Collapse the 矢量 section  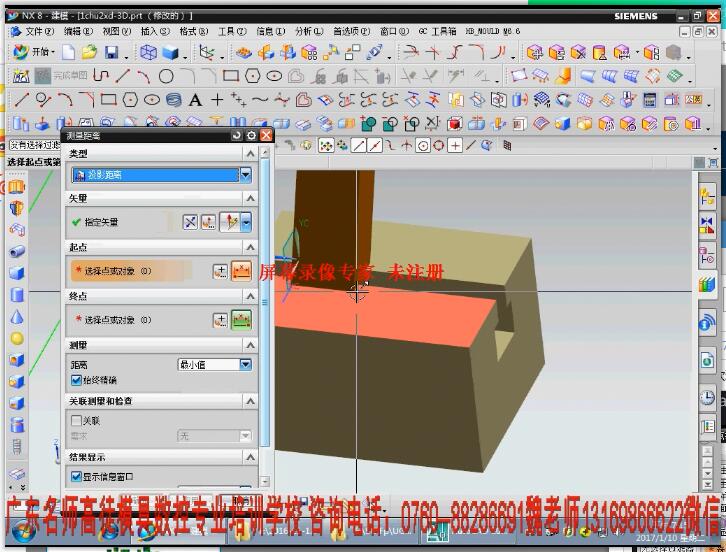pyautogui.click(x=250, y=198)
